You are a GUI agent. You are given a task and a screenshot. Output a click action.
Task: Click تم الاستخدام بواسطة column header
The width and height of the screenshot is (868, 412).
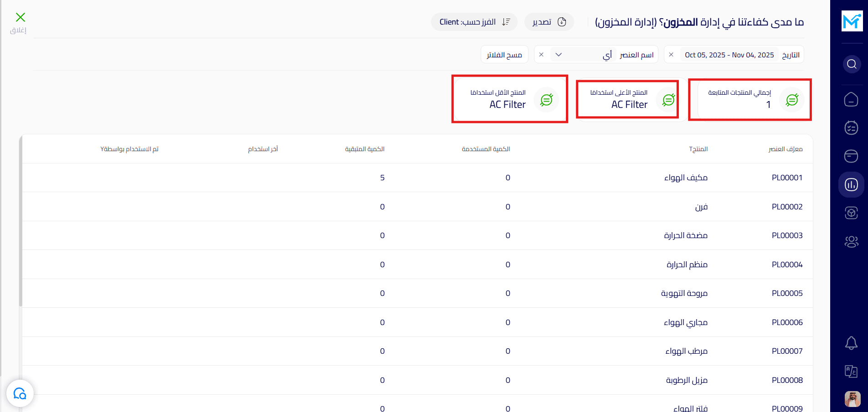pos(129,149)
